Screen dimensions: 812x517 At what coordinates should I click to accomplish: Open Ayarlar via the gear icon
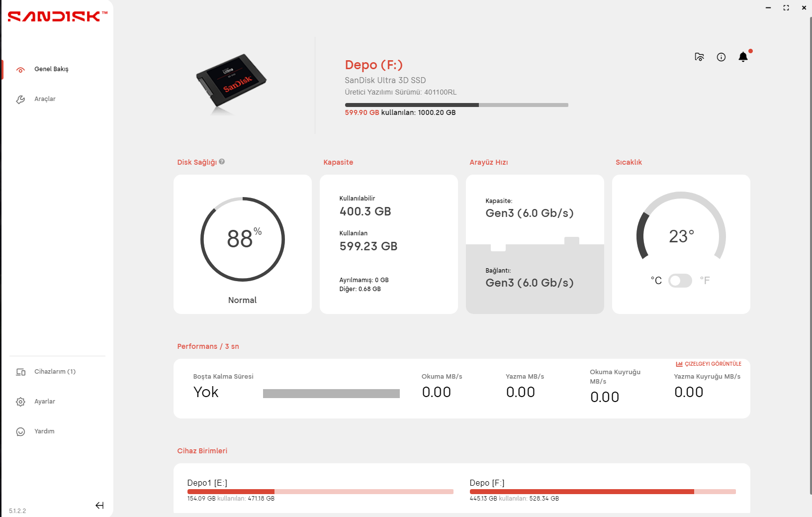(x=20, y=402)
